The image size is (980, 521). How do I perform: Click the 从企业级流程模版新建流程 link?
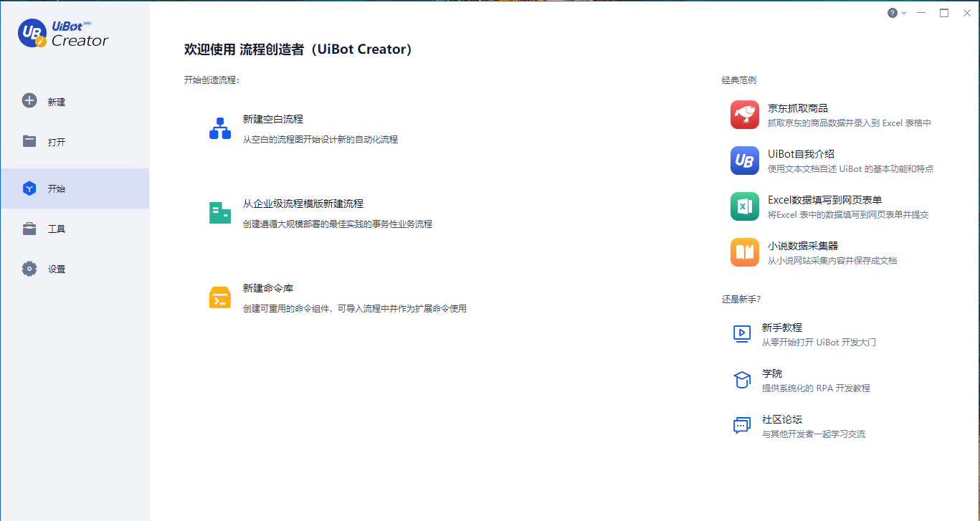click(x=303, y=204)
